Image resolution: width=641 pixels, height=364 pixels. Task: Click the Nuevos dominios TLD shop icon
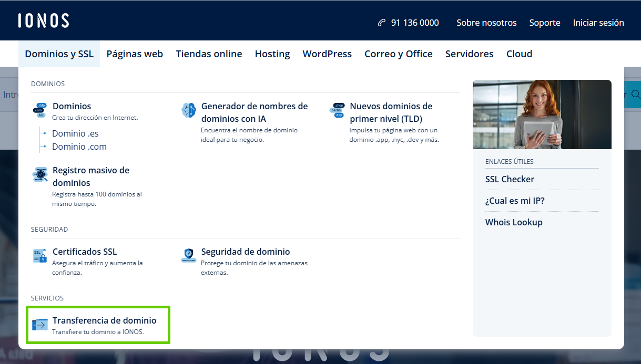point(337,110)
